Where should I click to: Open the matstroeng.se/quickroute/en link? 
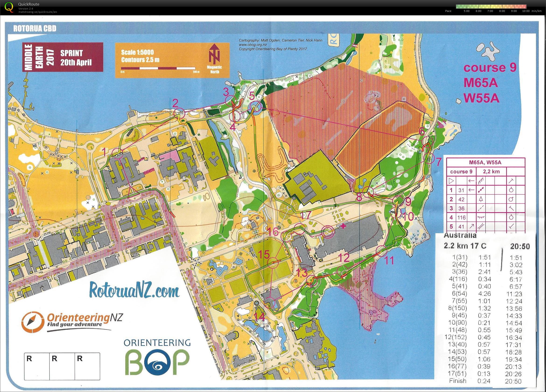coord(38,12)
